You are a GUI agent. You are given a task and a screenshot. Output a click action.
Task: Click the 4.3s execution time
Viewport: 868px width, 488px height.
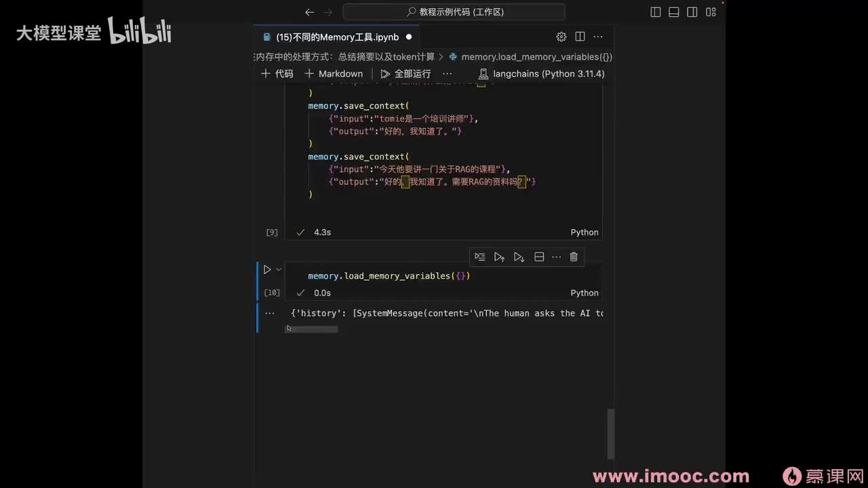tap(322, 232)
